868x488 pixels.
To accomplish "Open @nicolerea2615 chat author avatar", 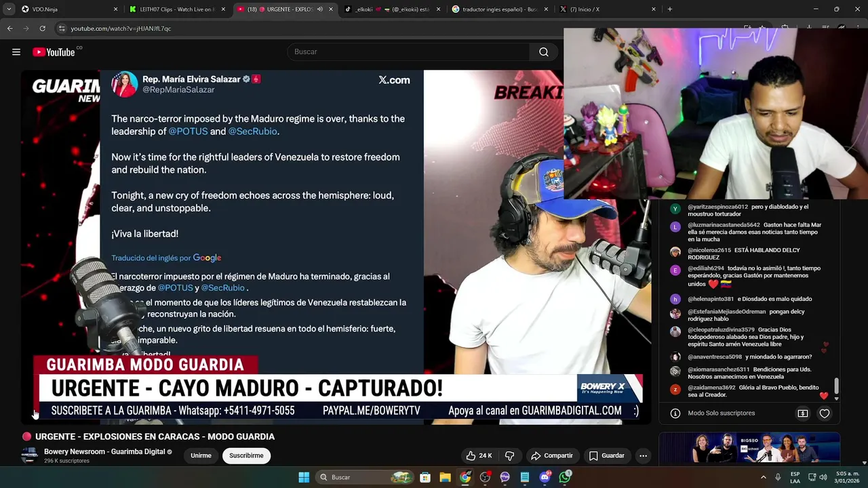I will tap(675, 251).
